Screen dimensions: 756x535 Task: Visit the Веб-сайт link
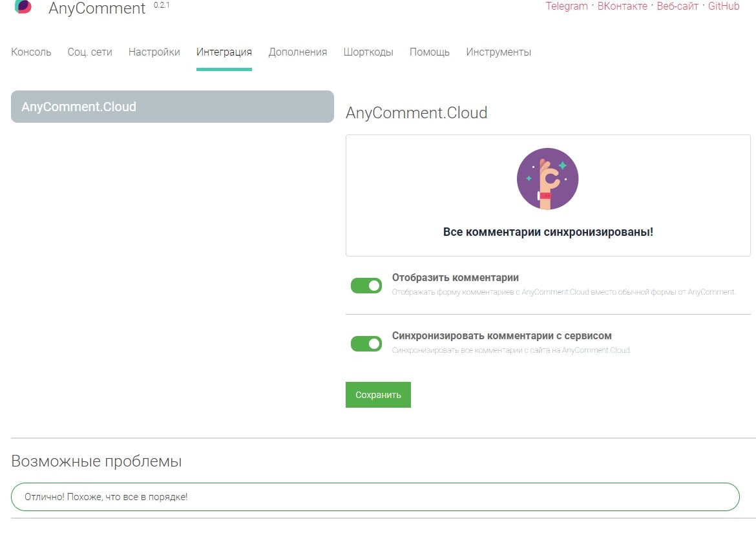(677, 6)
